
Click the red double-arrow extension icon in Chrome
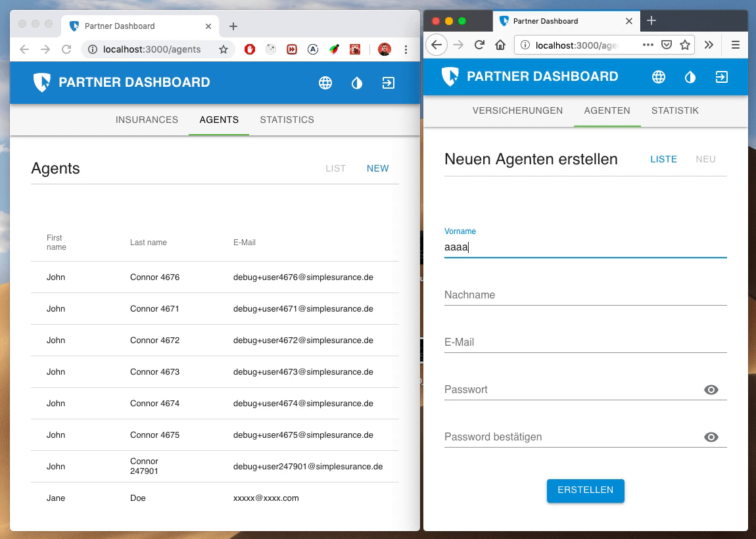(292, 49)
